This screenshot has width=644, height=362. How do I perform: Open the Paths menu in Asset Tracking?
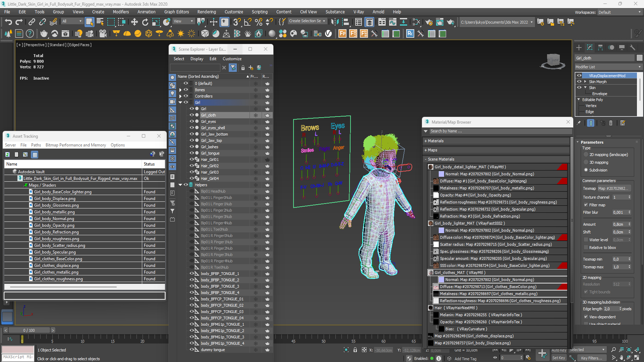[x=36, y=145]
